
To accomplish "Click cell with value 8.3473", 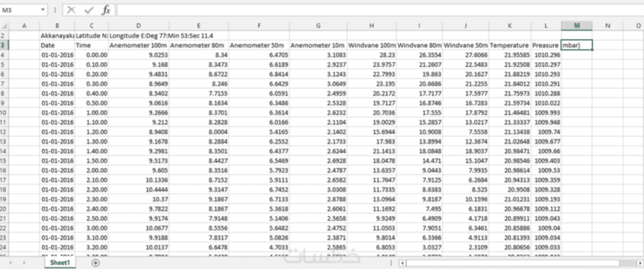I will click(x=199, y=64).
